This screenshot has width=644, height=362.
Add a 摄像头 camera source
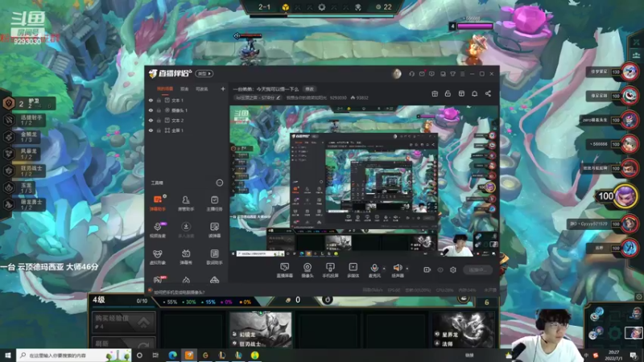point(308,270)
